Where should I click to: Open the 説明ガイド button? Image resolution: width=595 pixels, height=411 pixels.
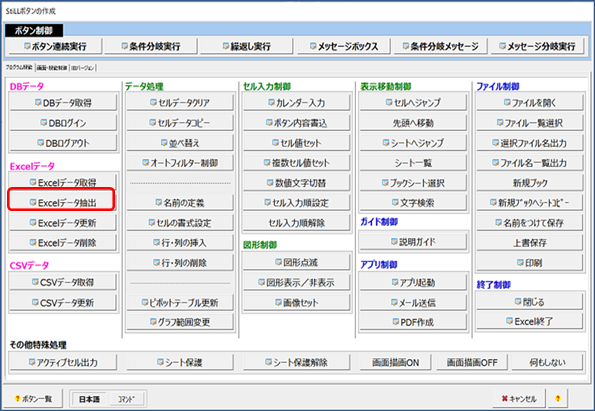(x=413, y=242)
